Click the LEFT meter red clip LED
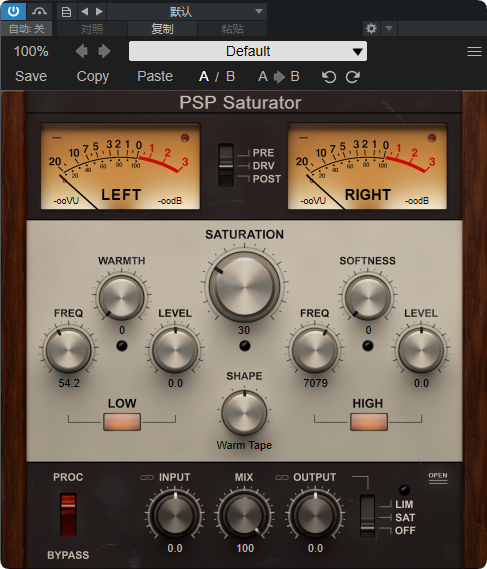487x569 pixels. tap(185, 138)
